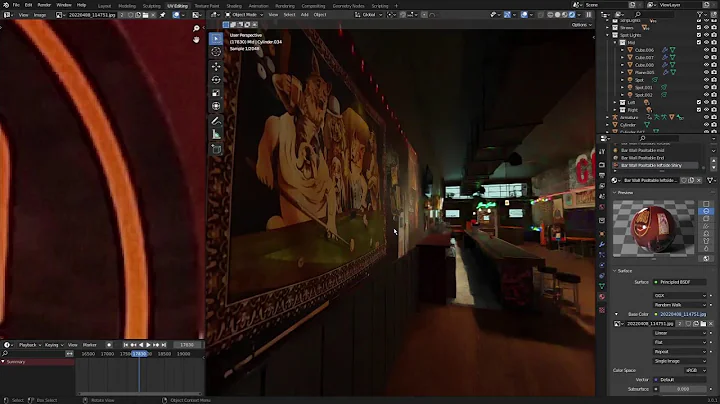Viewport: 720px width, 404px height.
Task: Open Playback menu in timeline
Action: tap(29, 345)
